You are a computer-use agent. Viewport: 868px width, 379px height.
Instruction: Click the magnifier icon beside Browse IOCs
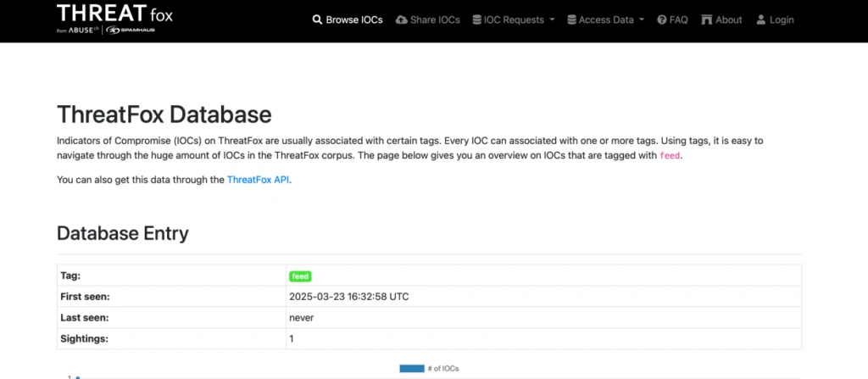pyautogui.click(x=317, y=20)
